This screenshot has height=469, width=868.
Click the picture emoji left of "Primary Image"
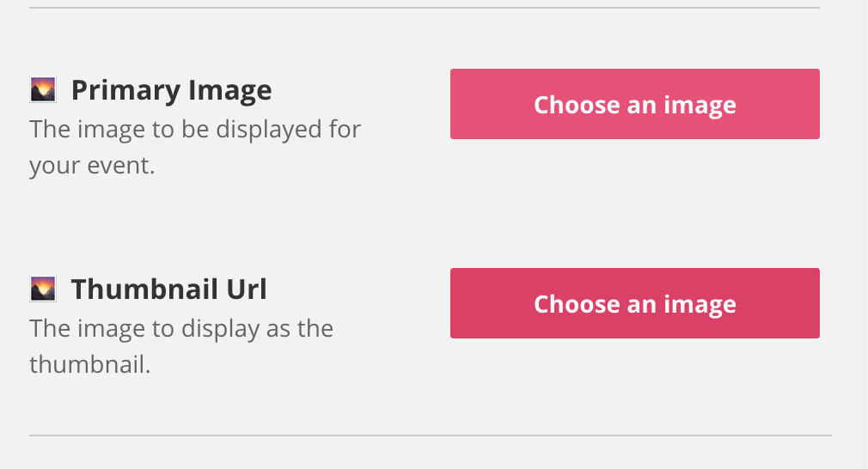pos(43,89)
